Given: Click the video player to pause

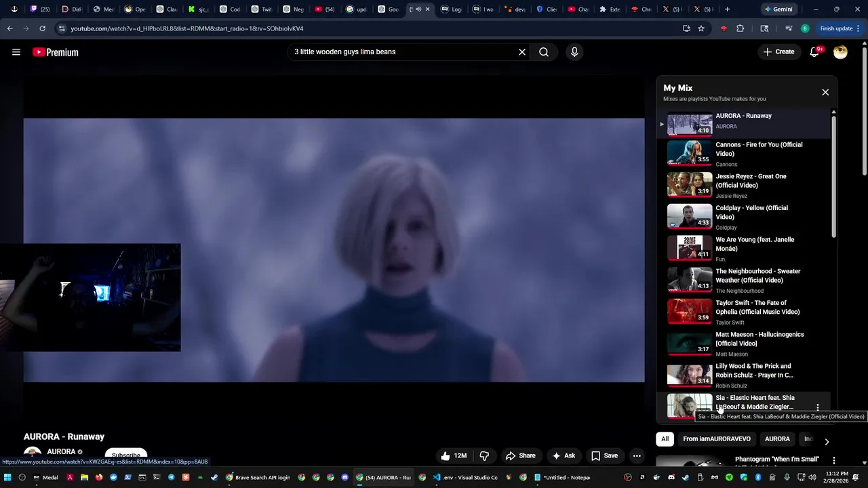Looking at the screenshot, I should (334, 250).
